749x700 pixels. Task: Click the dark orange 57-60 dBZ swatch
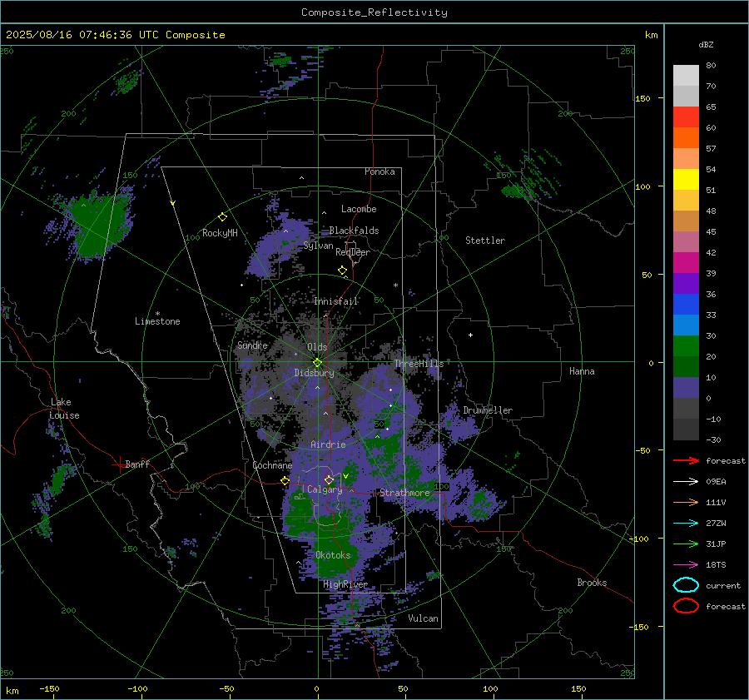click(686, 137)
